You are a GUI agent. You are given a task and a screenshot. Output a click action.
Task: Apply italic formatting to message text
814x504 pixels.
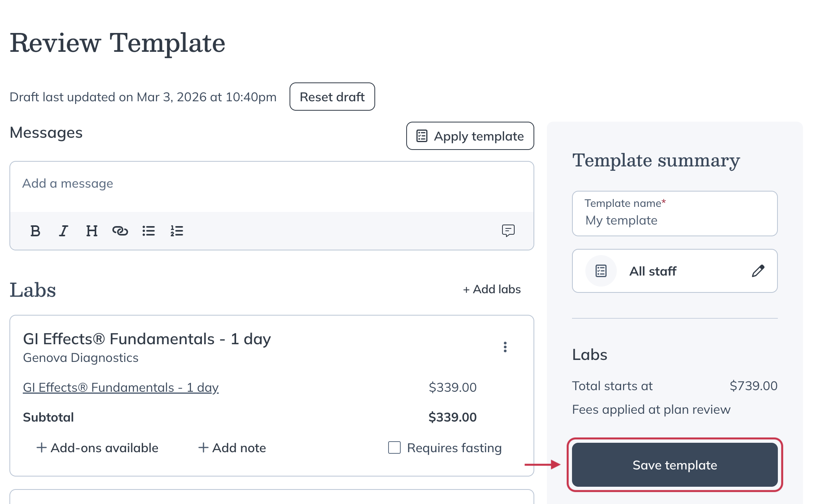tap(63, 231)
